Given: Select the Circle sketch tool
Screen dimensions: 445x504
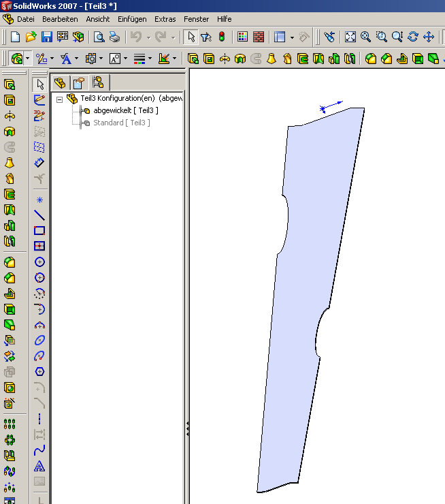Looking at the screenshot, I should click(39, 262).
